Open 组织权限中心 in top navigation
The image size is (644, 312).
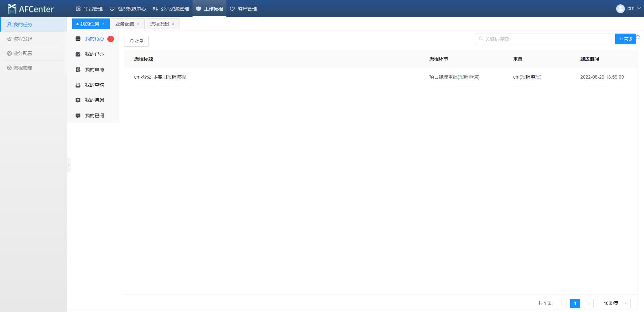128,9
